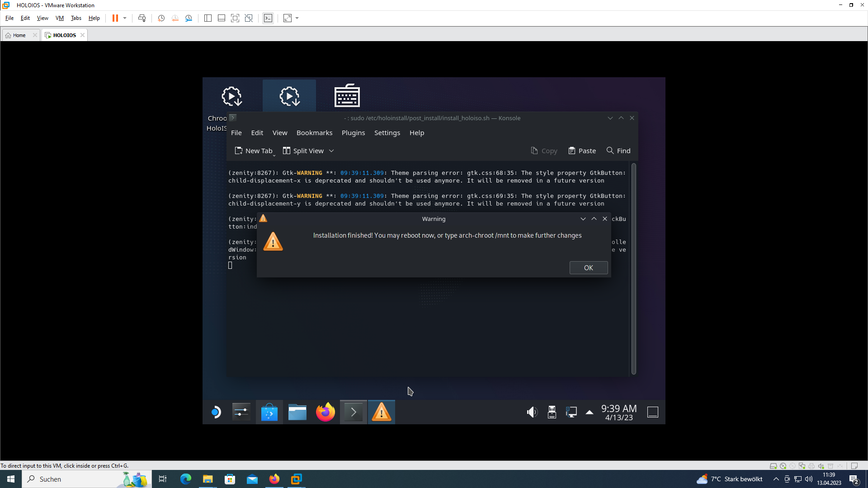
Task: Mute the Windows system tray speaker
Action: 808,479
